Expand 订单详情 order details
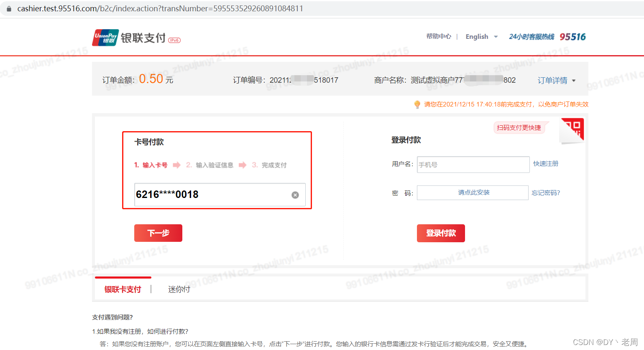The height and width of the screenshot is (350, 644). tap(557, 81)
